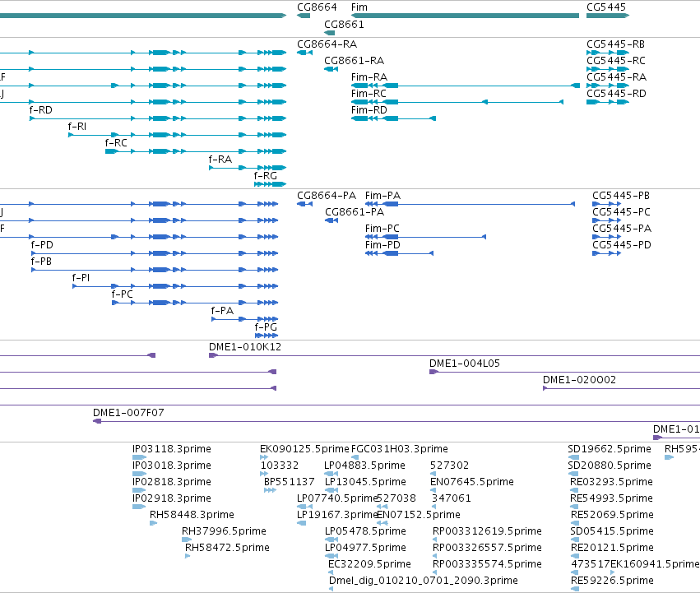Select the BP551137 EST label
This screenshot has width=700, height=593.
(x=290, y=482)
